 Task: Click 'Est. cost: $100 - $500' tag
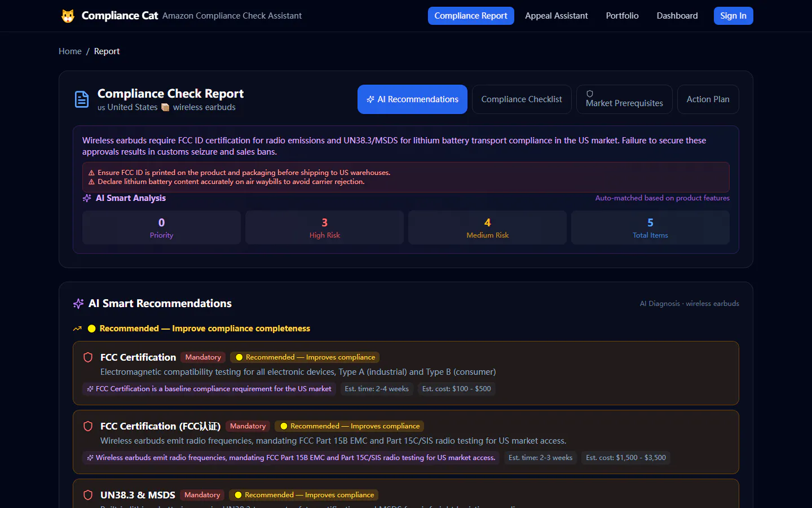pos(457,389)
